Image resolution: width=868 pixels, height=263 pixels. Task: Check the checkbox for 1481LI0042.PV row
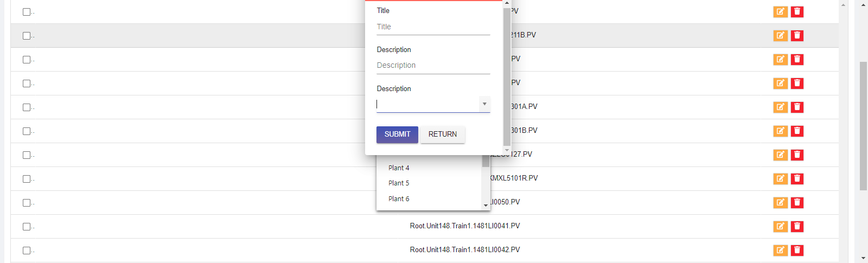pyautogui.click(x=27, y=251)
